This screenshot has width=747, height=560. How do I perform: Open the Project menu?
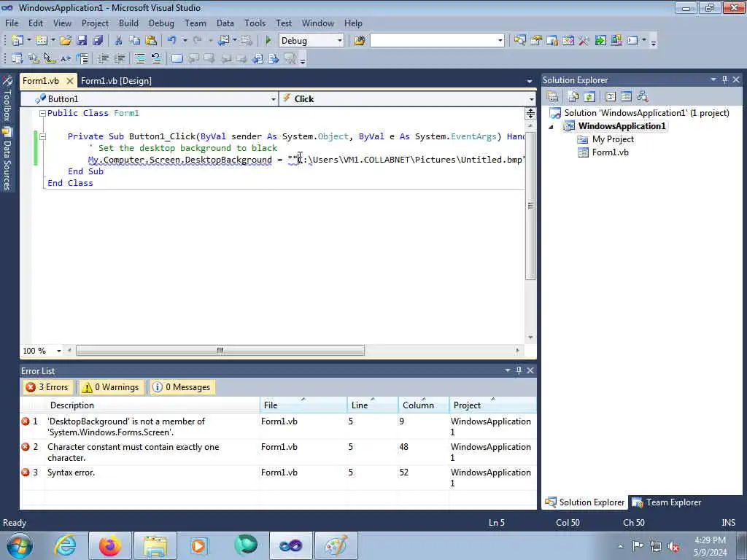(95, 23)
